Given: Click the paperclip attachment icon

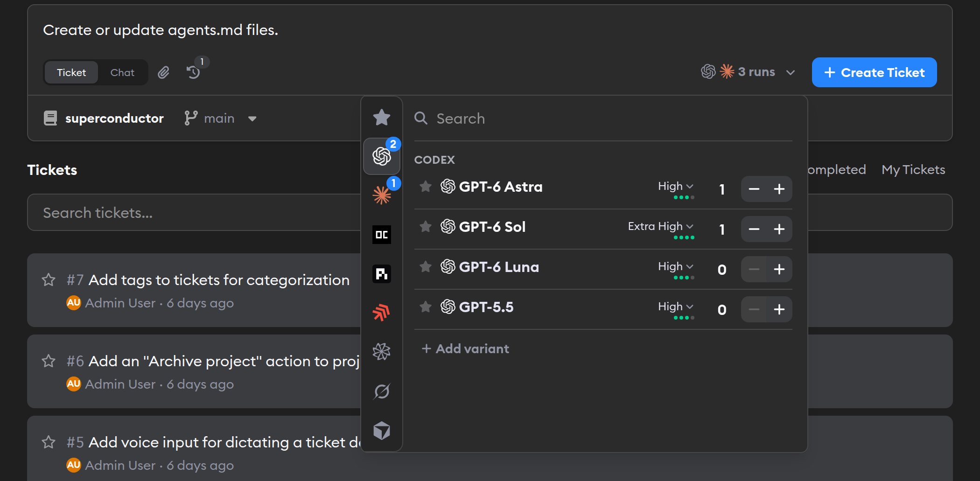Looking at the screenshot, I should [163, 72].
